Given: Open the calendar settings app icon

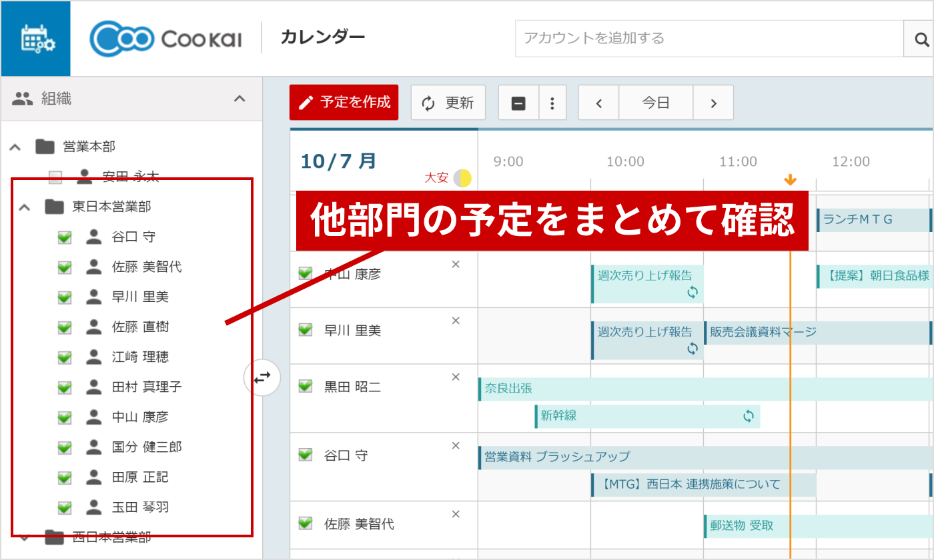Looking at the screenshot, I should [x=35, y=39].
